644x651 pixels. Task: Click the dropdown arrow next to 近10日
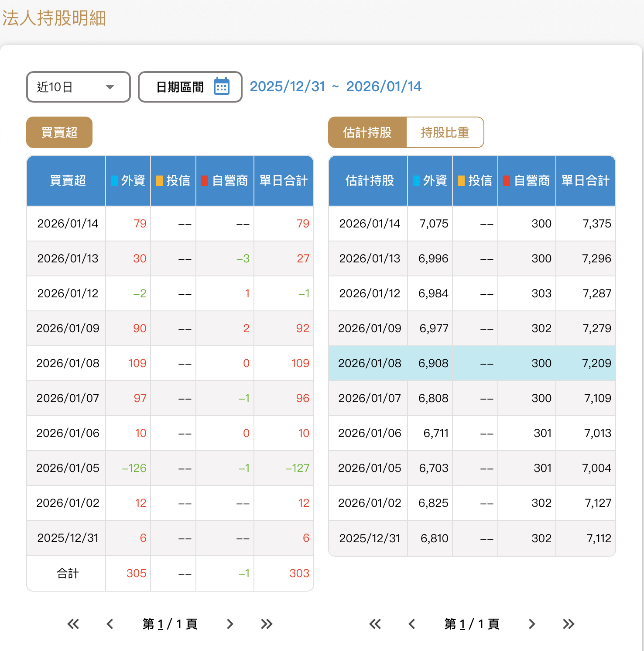click(110, 87)
